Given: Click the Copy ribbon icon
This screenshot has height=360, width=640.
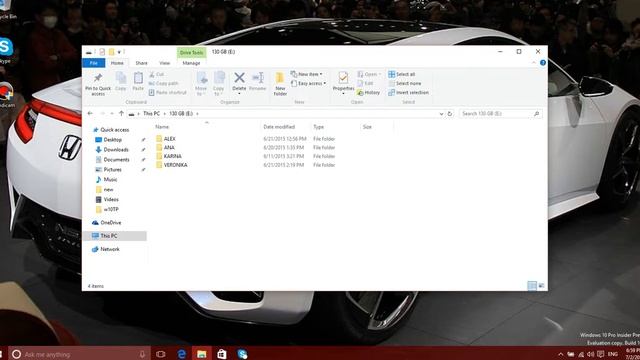Looking at the screenshot, I should pyautogui.click(x=121, y=78).
